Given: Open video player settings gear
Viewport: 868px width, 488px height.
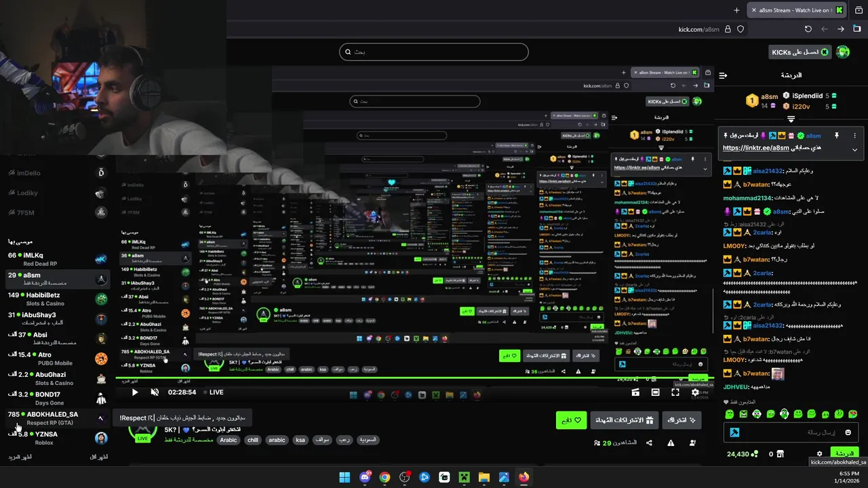Looking at the screenshot, I should click(695, 392).
